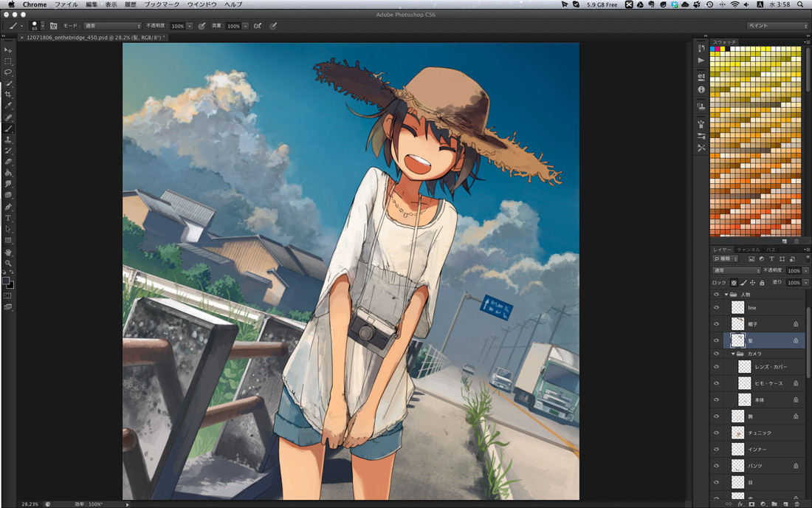Create a new group folder icon
This screenshot has width=812, height=508.
click(x=774, y=504)
